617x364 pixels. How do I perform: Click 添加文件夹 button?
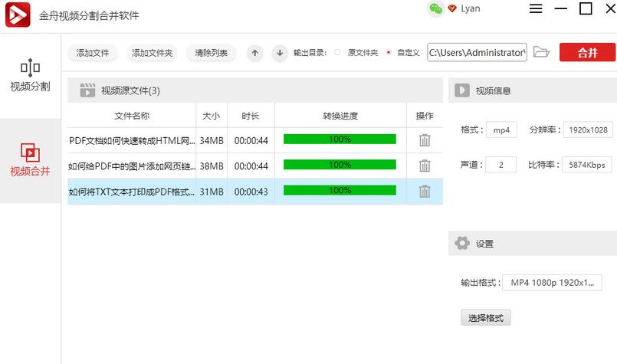click(x=152, y=53)
